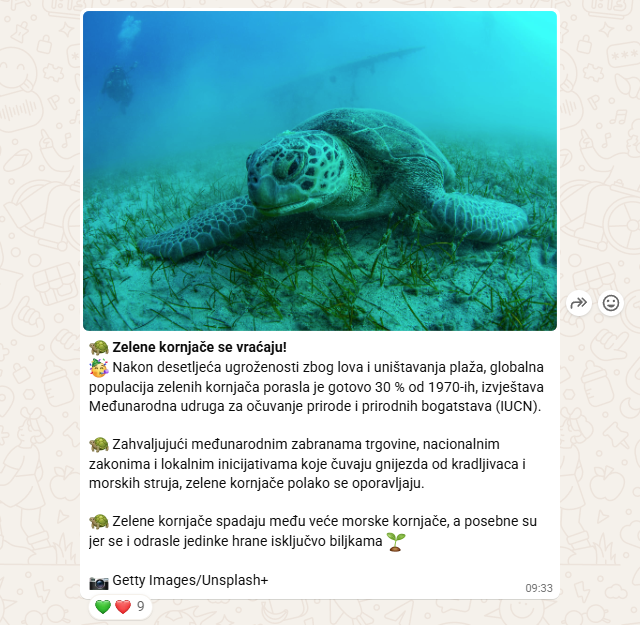Click the turtle emoji beside the bold headline
Image resolution: width=640 pixels, height=625 pixels.
point(98,347)
